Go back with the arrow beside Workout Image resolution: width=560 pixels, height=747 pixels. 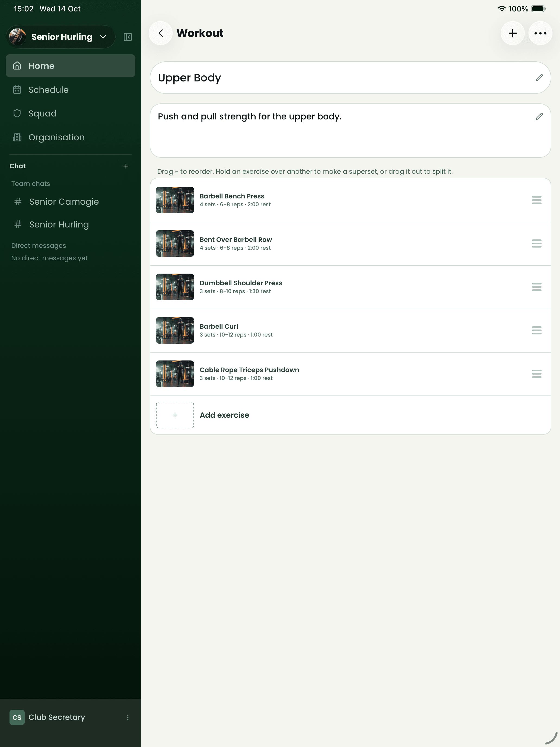point(161,33)
